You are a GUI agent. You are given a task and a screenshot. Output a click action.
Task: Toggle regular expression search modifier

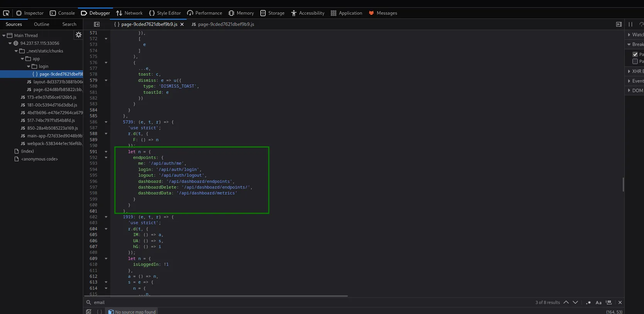point(588,302)
